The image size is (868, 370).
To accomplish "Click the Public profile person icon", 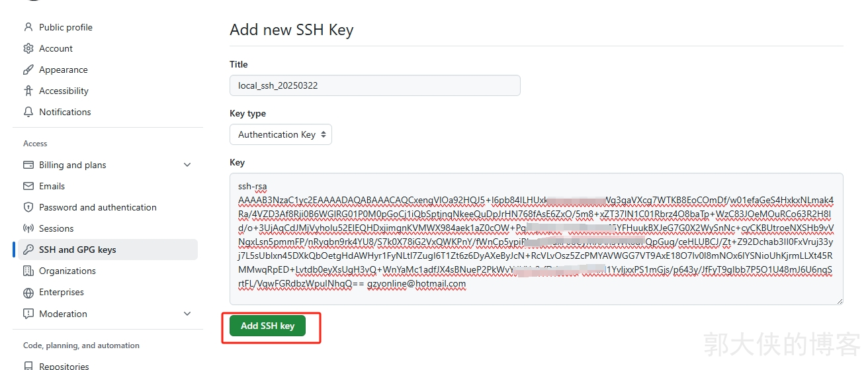I will [x=28, y=27].
